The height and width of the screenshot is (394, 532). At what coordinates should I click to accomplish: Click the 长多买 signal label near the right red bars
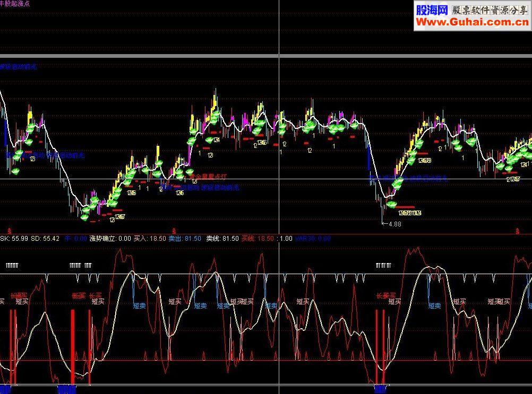[x=386, y=296]
